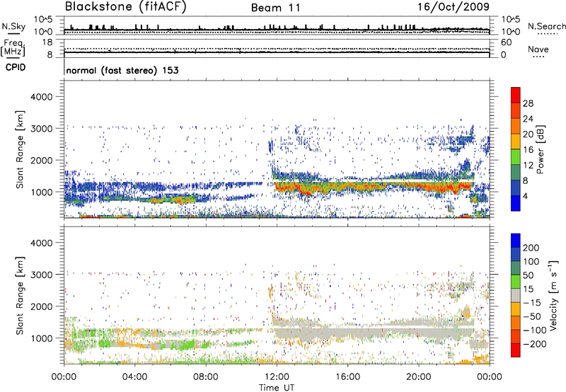The height and width of the screenshot is (392, 566).
Task: Click the '04:00' time axis label
Action: point(135,377)
